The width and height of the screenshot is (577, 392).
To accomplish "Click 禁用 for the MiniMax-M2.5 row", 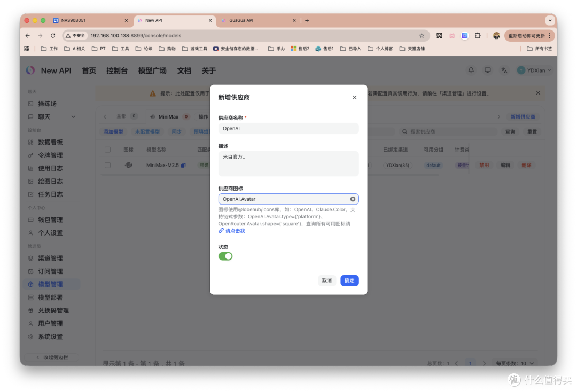I will [x=484, y=165].
